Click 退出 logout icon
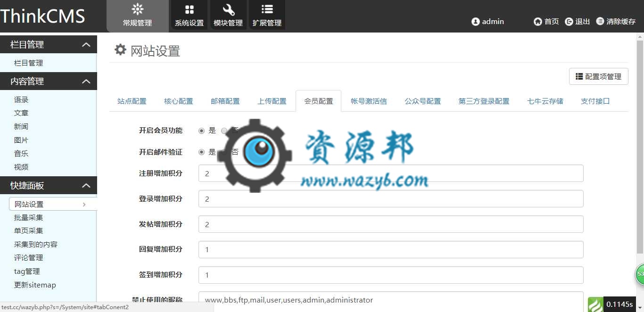Screen dimensions: 644x312 [569, 22]
